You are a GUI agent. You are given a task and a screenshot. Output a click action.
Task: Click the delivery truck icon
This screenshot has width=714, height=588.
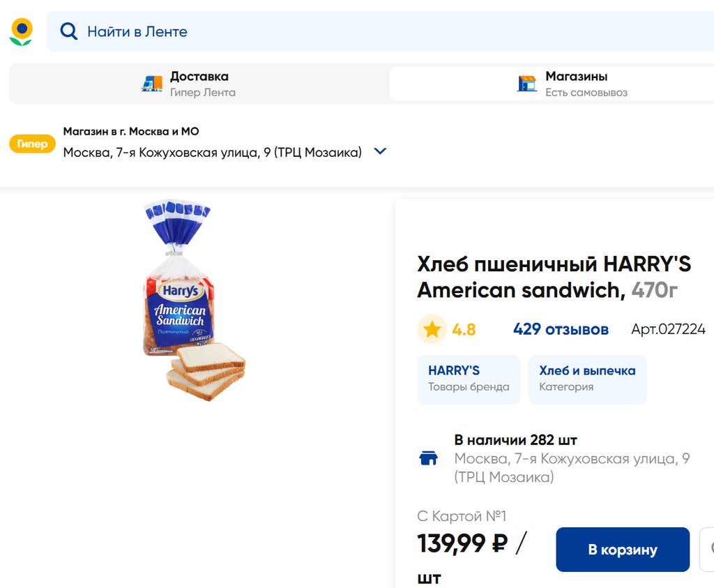[x=151, y=84]
